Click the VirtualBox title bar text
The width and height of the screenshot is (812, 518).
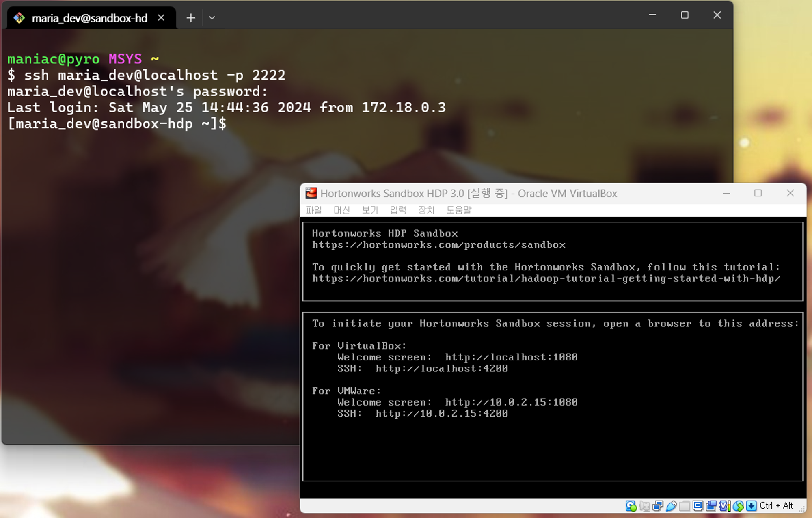click(x=469, y=193)
